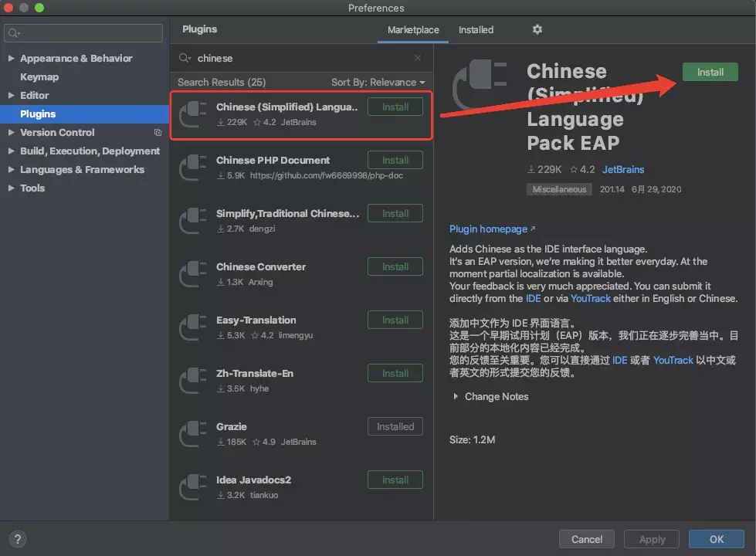Viewport: 756px width, 556px height.
Task: Click the Grazie Installed button
Action: 395,427
